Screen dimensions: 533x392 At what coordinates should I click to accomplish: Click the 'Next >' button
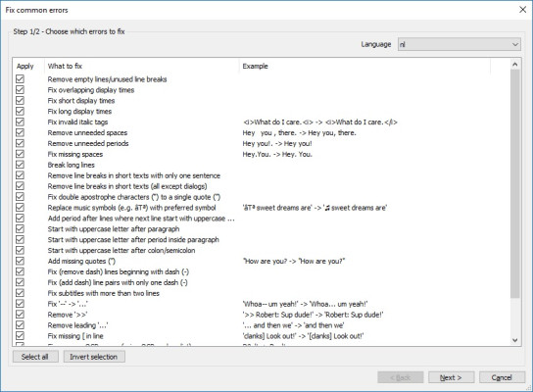pyautogui.click(x=451, y=377)
